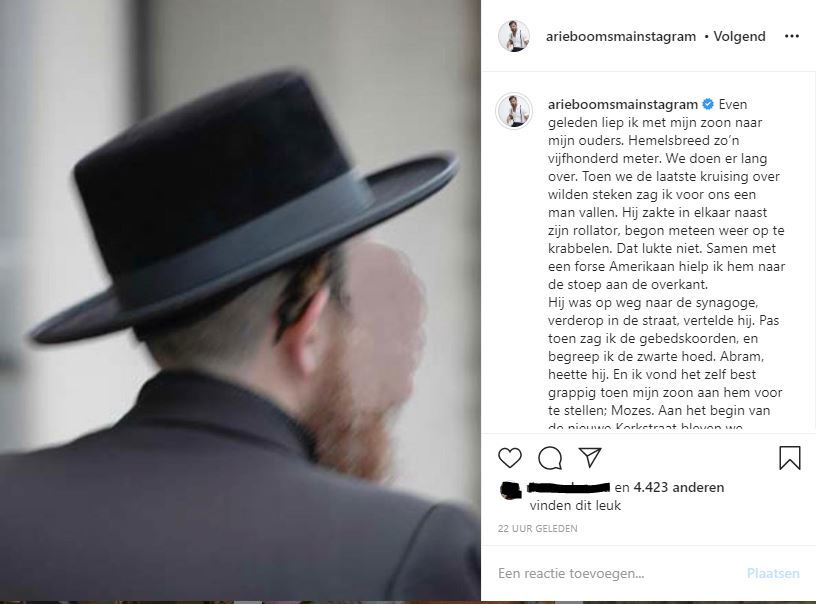Open arieboomsmainstagram username in the header
816x604 pixels.
click(620, 36)
